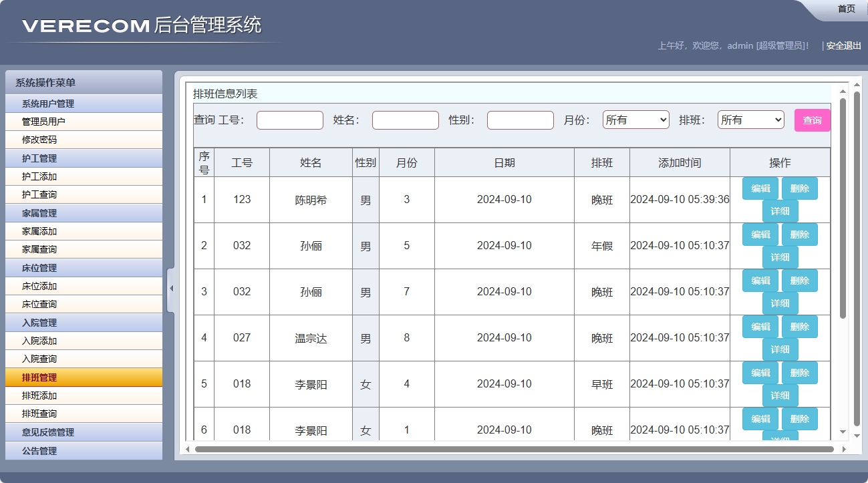Collapse the sidebar with the arrow handle
868x483 pixels.
coord(171,289)
